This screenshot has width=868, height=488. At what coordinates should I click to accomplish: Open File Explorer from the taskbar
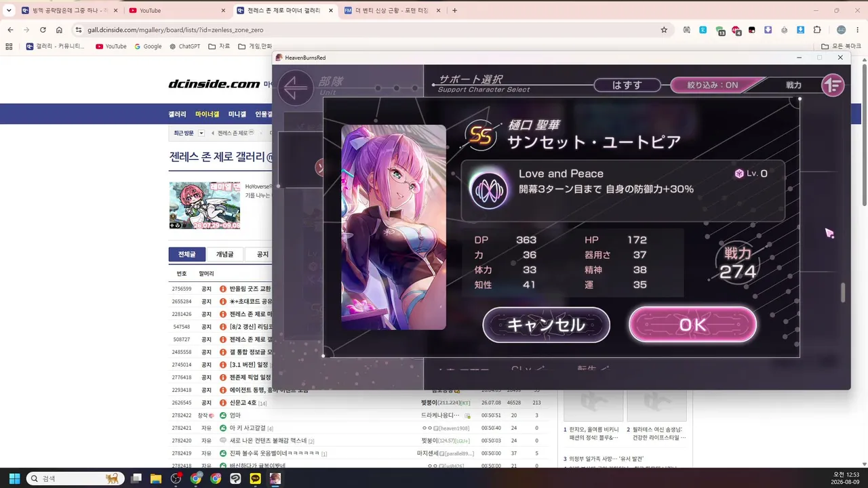pos(157,479)
